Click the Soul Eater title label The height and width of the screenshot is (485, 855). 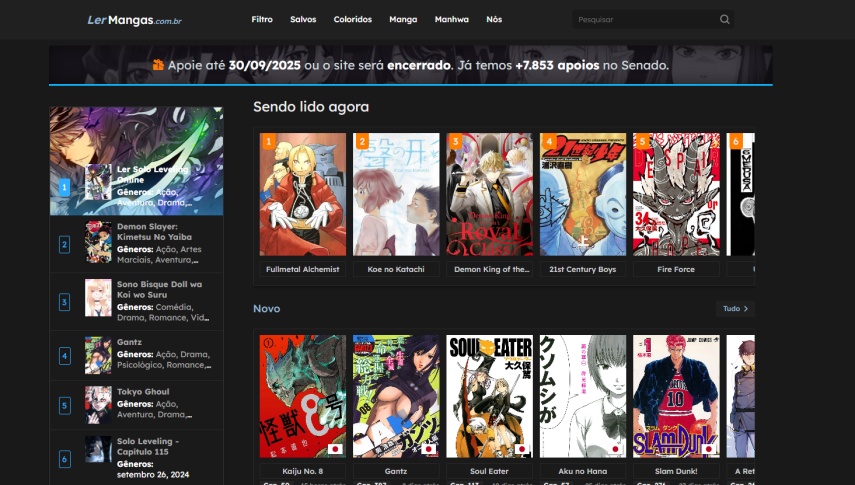coord(489,471)
